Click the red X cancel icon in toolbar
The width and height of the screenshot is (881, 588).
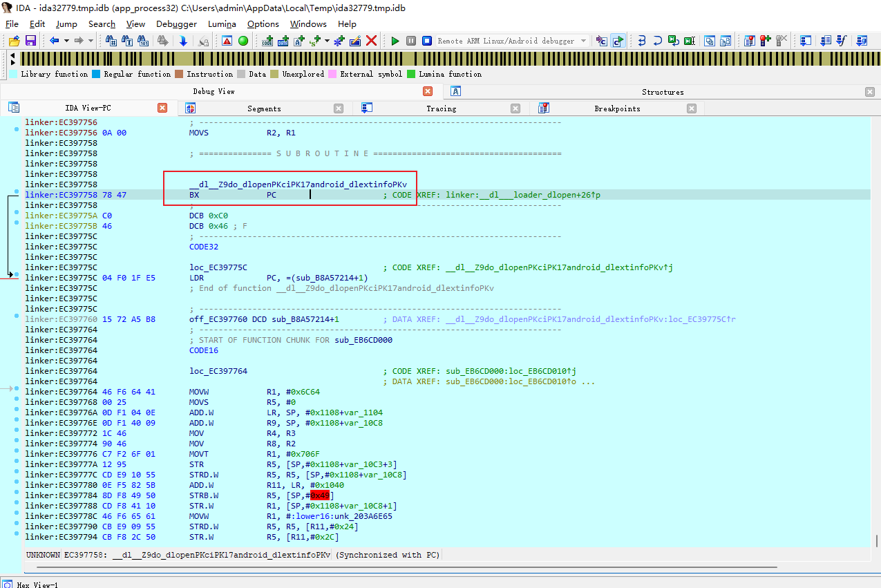click(x=371, y=41)
